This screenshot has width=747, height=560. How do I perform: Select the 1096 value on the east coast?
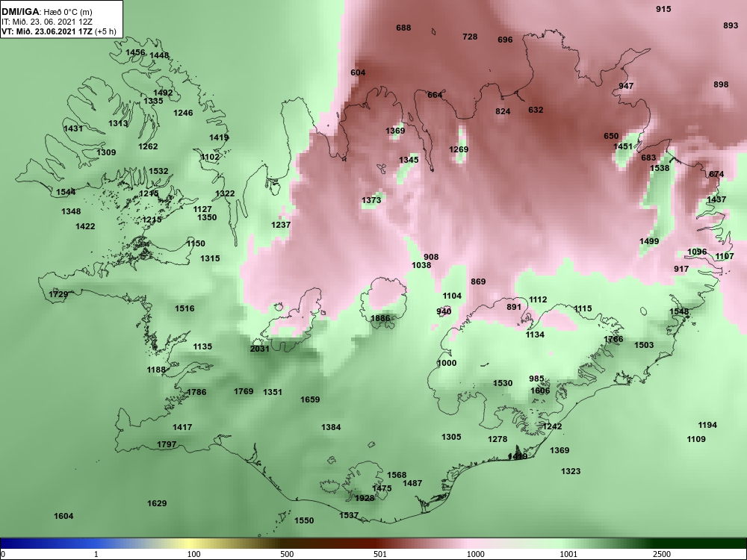(697, 252)
